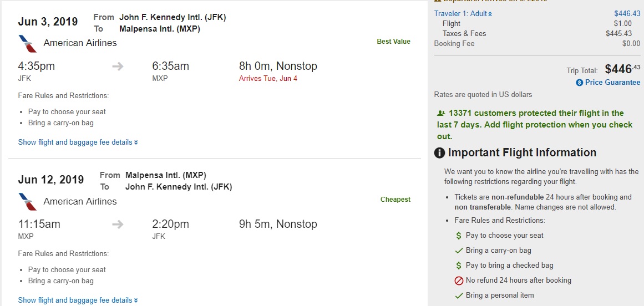Click the American Airlines logo on the Jun 12 flight
The width and height of the screenshot is (644, 306).
(27, 201)
